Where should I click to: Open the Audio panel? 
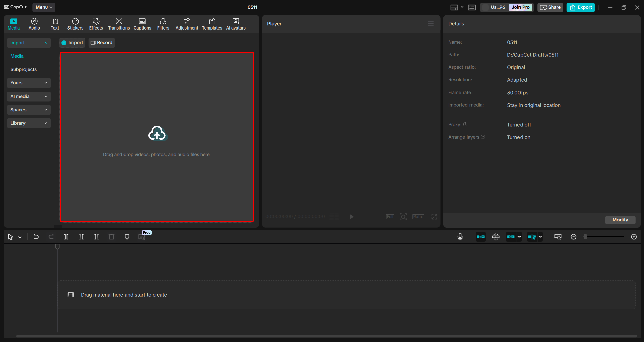(34, 23)
